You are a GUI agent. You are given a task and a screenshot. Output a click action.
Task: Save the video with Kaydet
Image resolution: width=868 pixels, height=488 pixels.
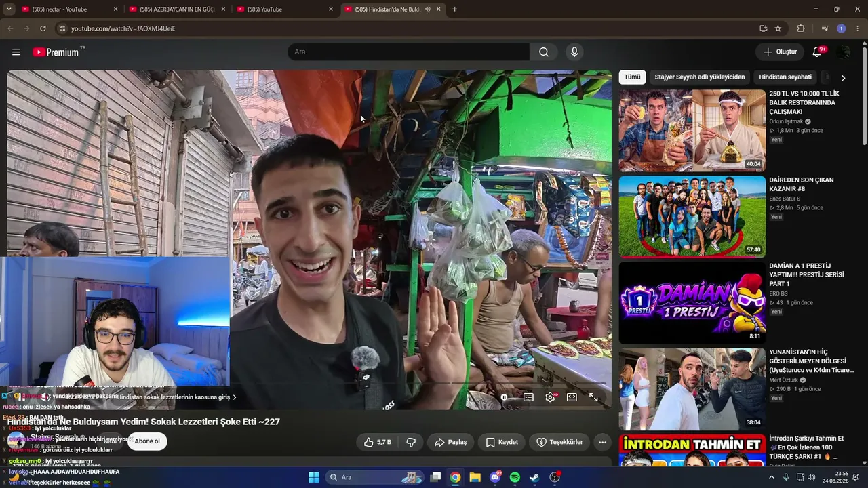click(x=502, y=442)
